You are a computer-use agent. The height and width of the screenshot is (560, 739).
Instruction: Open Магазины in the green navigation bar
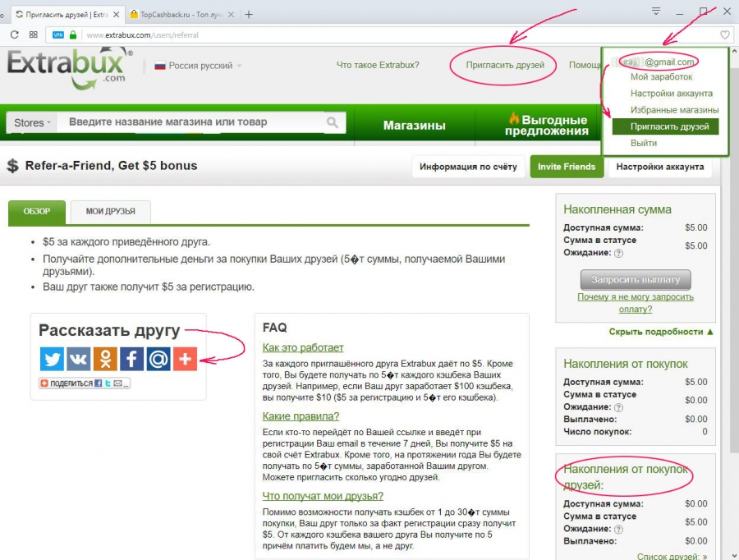[x=415, y=126]
